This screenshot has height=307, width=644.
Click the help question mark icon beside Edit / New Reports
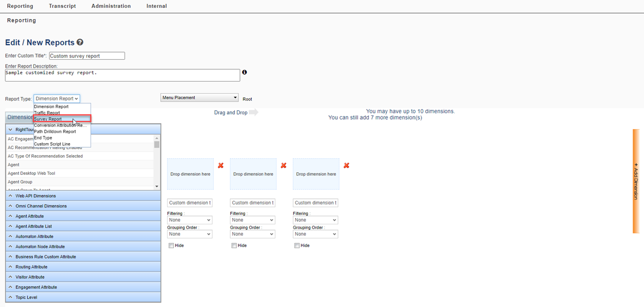pos(80,43)
